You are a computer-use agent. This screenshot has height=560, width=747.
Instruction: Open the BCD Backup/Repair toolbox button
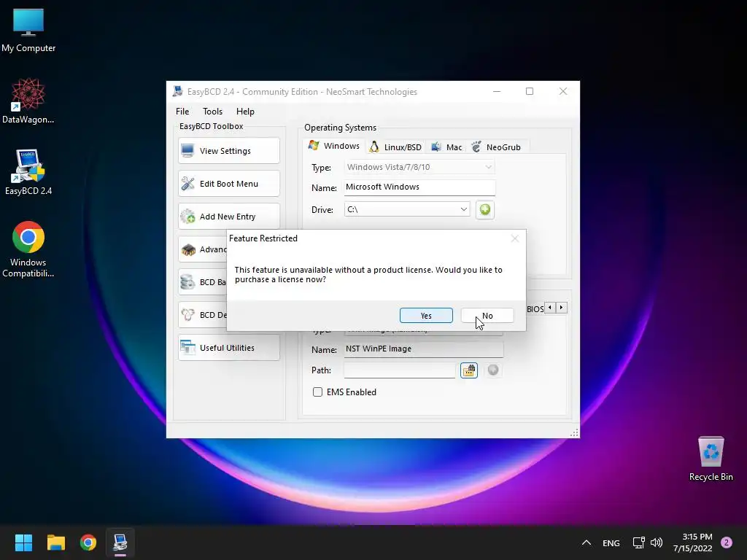pyautogui.click(x=203, y=282)
